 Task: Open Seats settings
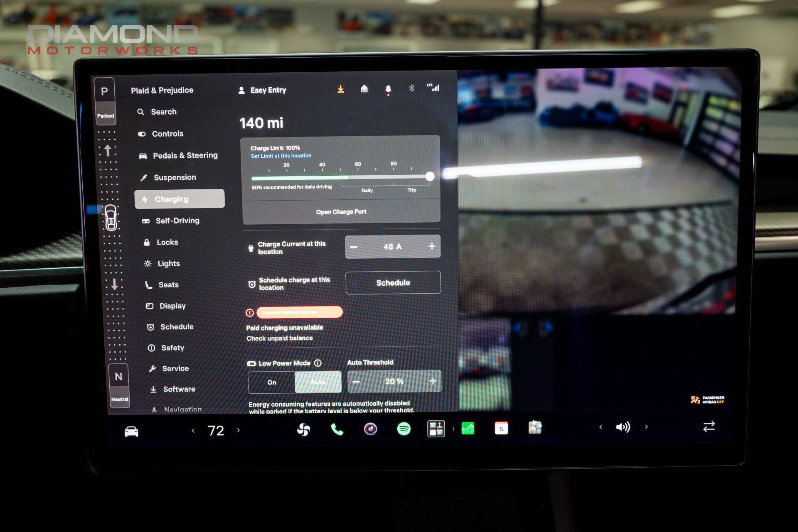(x=162, y=284)
